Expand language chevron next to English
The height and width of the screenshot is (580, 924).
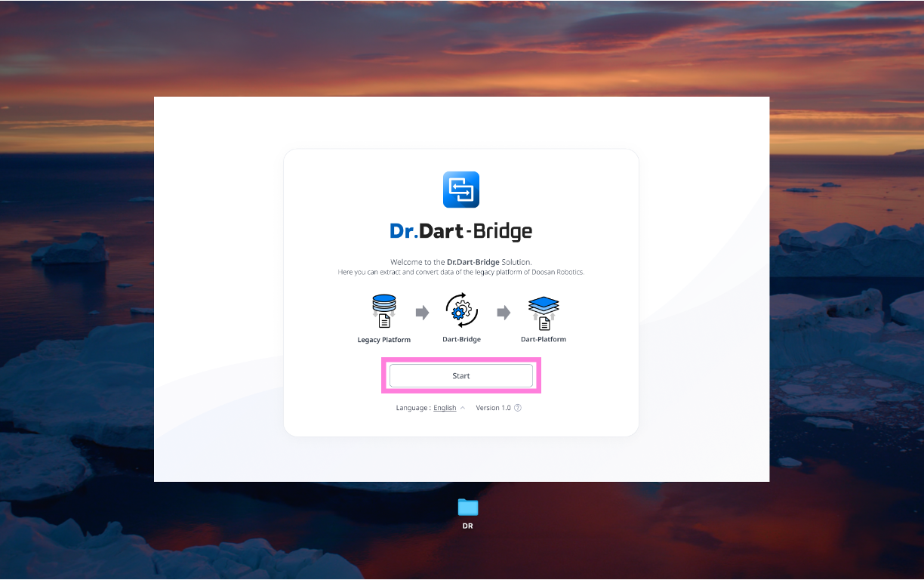463,408
